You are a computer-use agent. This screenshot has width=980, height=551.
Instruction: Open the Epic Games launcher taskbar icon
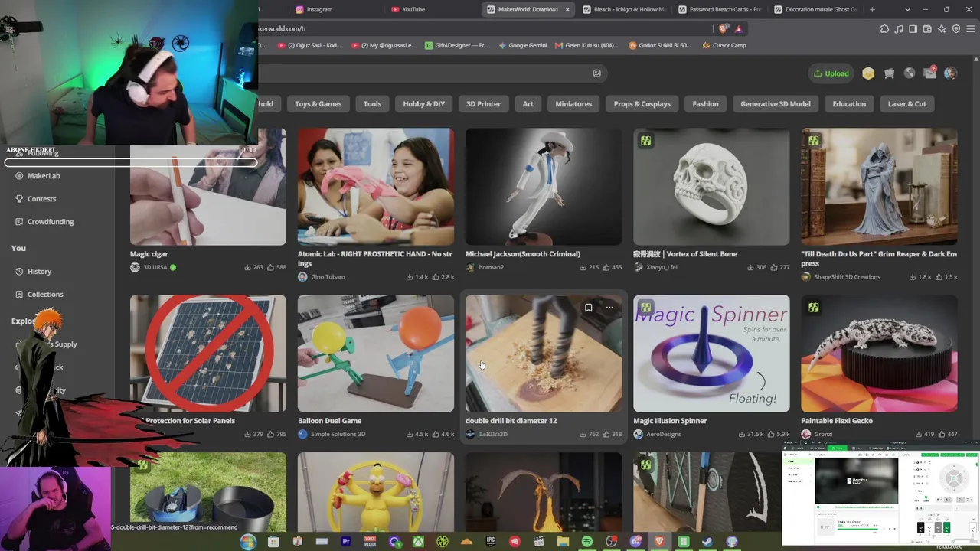click(x=491, y=542)
